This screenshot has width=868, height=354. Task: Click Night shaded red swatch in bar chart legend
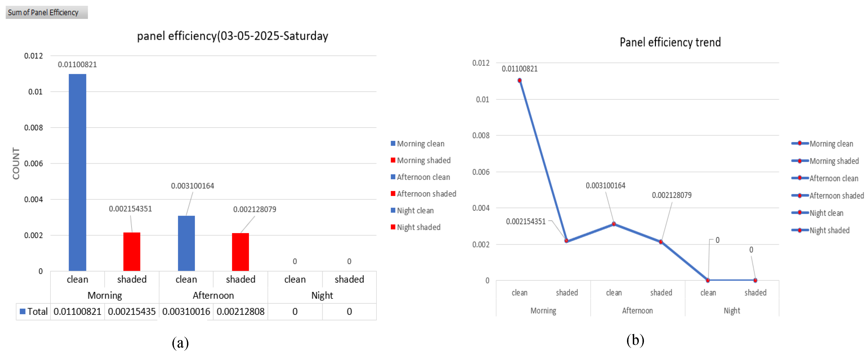(x=393, y=227)
